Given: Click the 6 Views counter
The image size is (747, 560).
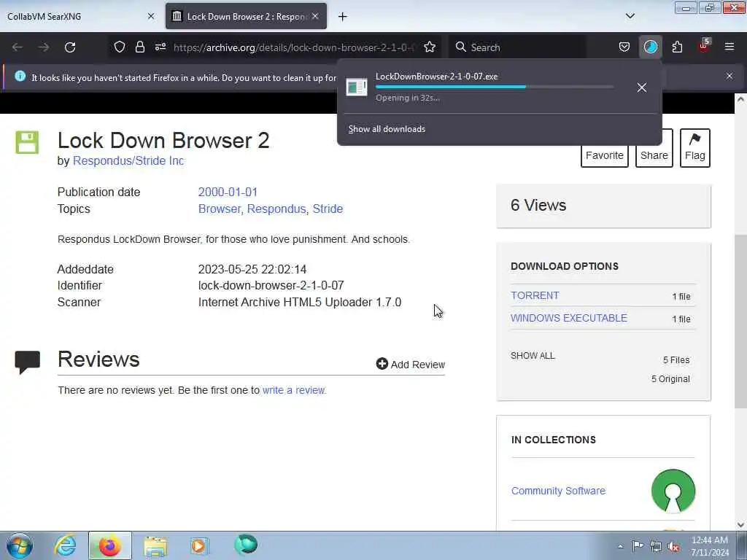Looking at the screenshot, I should tap(538, 205).
